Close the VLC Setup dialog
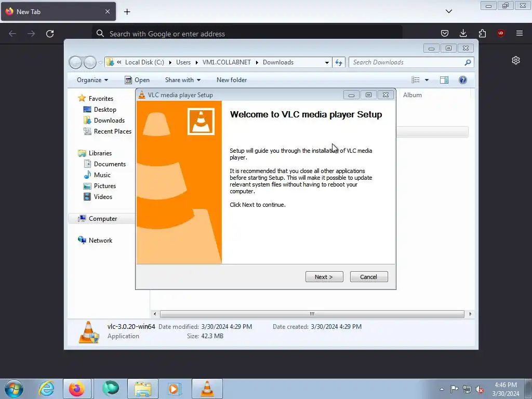The width and height of the screenshot is (532, 399). pos(385,95)
